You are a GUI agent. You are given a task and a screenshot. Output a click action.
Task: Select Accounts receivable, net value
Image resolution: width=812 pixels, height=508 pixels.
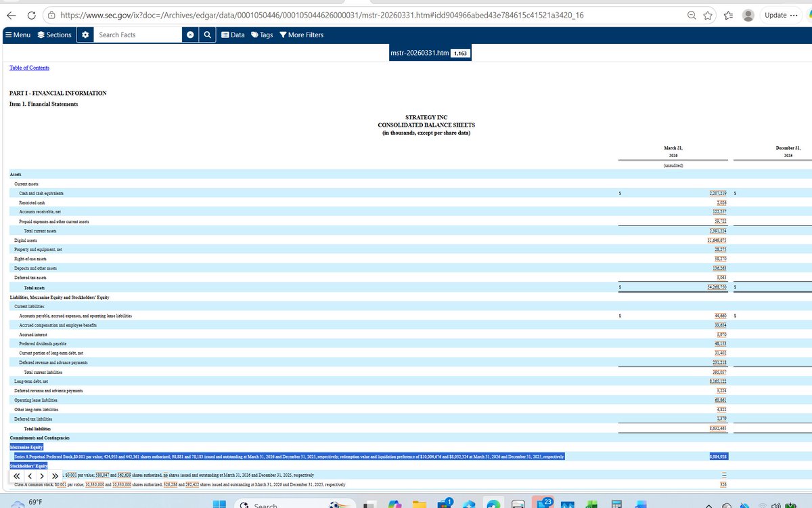(719, 212)
